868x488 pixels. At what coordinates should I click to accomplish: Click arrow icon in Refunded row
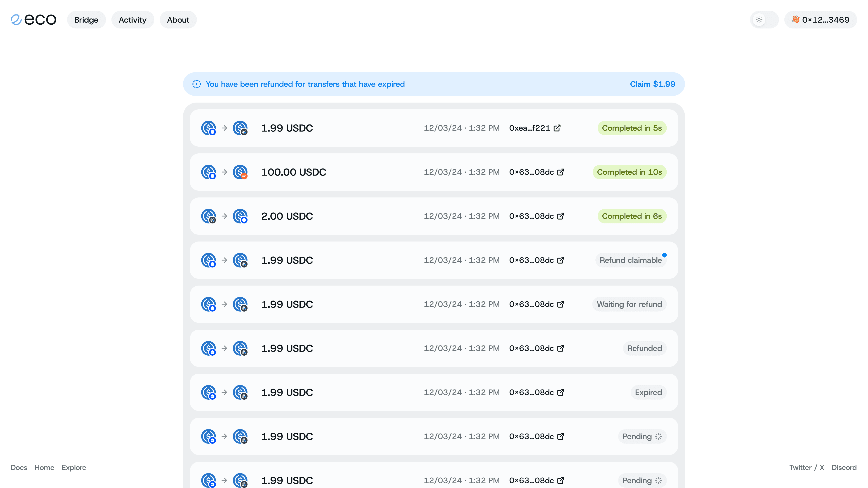pyautogui.click(x=224, y=348)
